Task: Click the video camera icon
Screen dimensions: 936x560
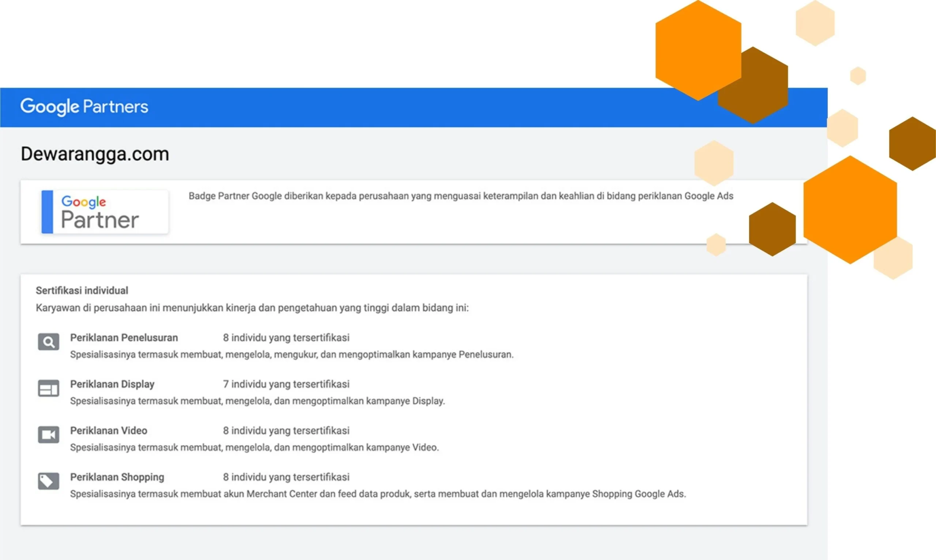Action: [x=48, y=435]
